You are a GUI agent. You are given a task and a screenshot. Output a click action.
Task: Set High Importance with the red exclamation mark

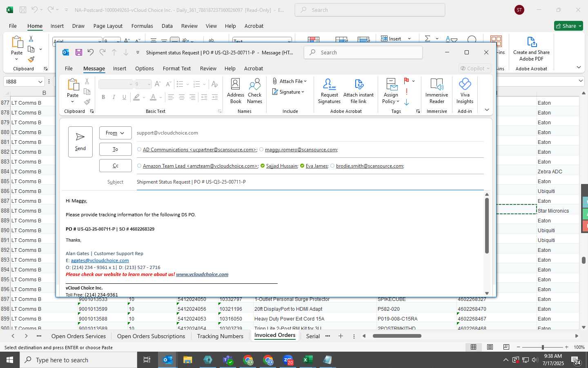click(x=407, y=92)
